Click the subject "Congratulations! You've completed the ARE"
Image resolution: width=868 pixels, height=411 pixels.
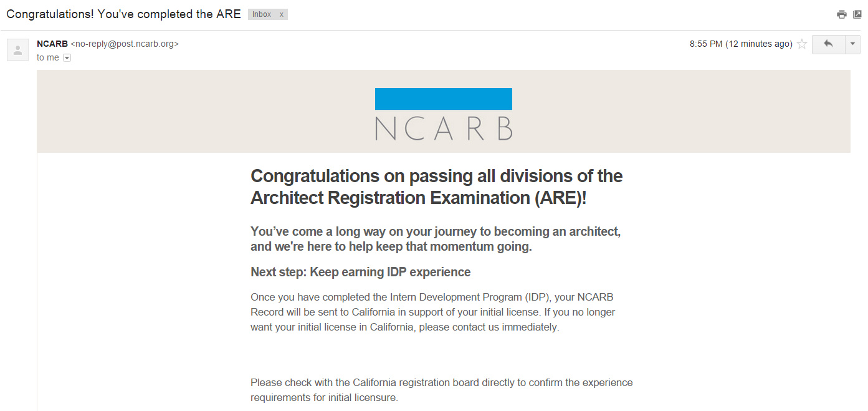[123, 14]
